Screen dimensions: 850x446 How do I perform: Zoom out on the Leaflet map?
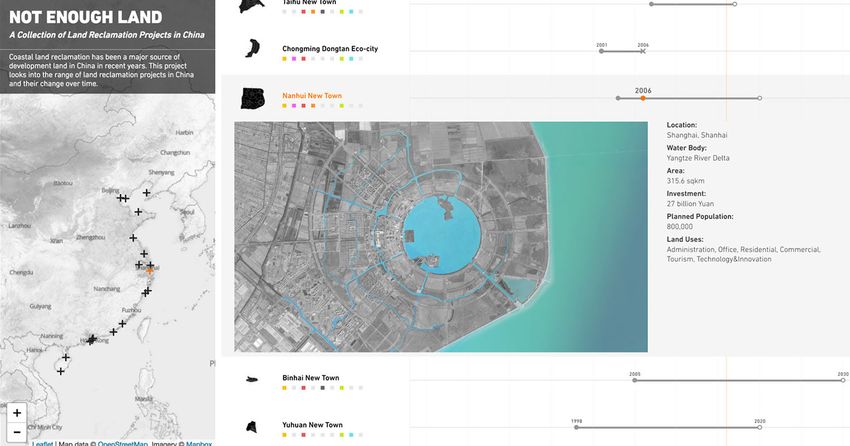17,432
